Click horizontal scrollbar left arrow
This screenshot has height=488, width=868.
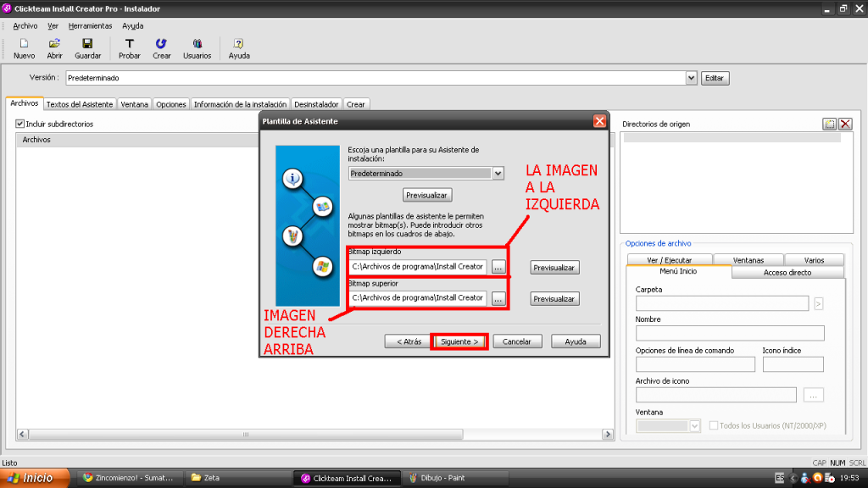click(x=22, y=435)
